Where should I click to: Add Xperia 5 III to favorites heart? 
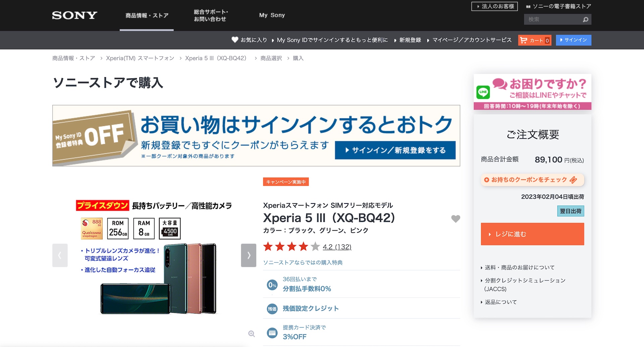click(455, 219)
